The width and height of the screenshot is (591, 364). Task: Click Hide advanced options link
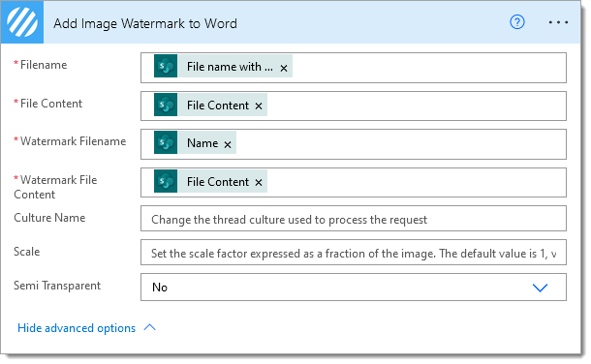tap(77, 328)
